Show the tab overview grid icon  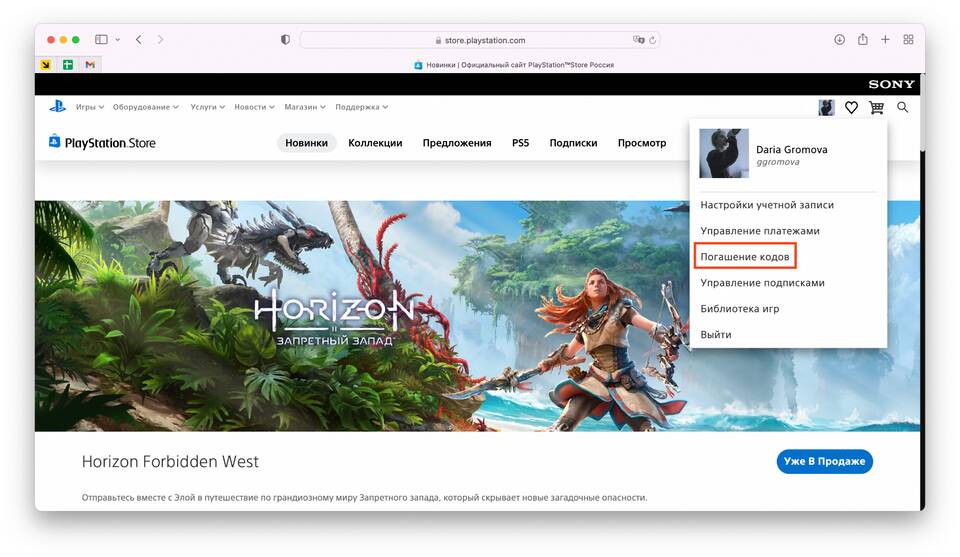coord(909,39)
